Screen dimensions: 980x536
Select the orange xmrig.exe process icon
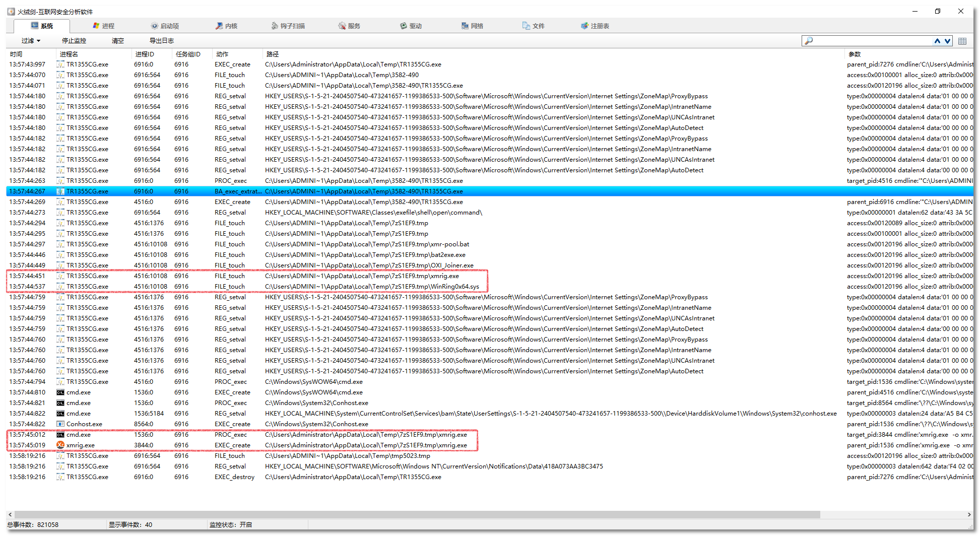click(x=60, y=445)
